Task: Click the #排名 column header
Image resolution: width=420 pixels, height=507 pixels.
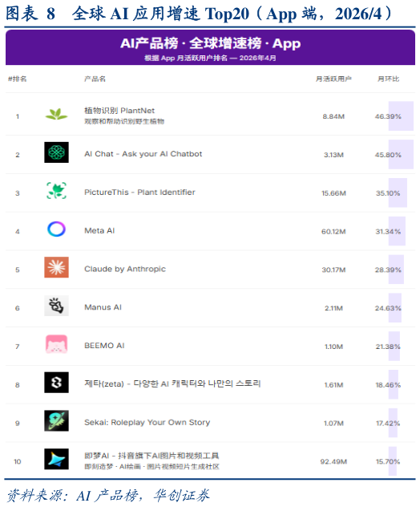Action: pos(17,79)
